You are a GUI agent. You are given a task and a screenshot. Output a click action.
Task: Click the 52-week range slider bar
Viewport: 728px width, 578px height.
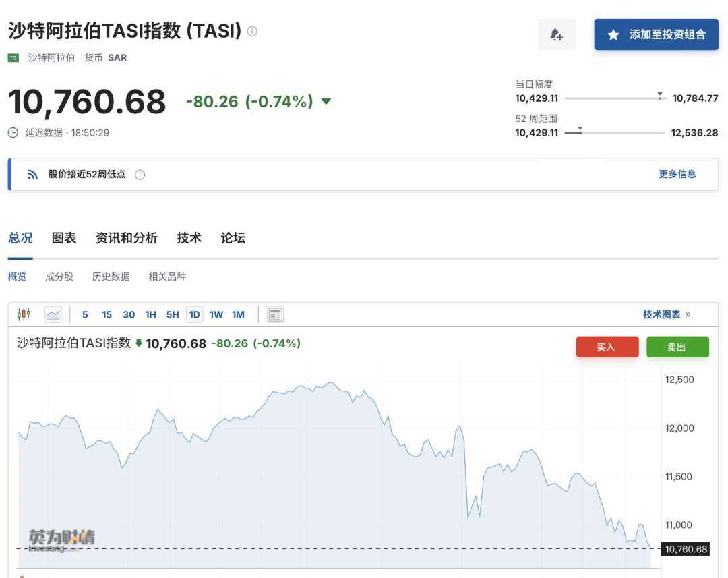point(614,133)
